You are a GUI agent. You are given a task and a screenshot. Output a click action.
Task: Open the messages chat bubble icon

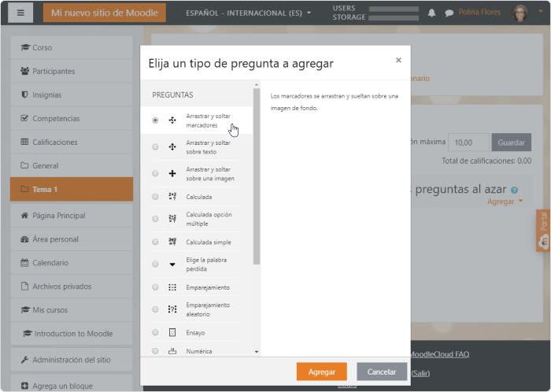coord(449,13)
